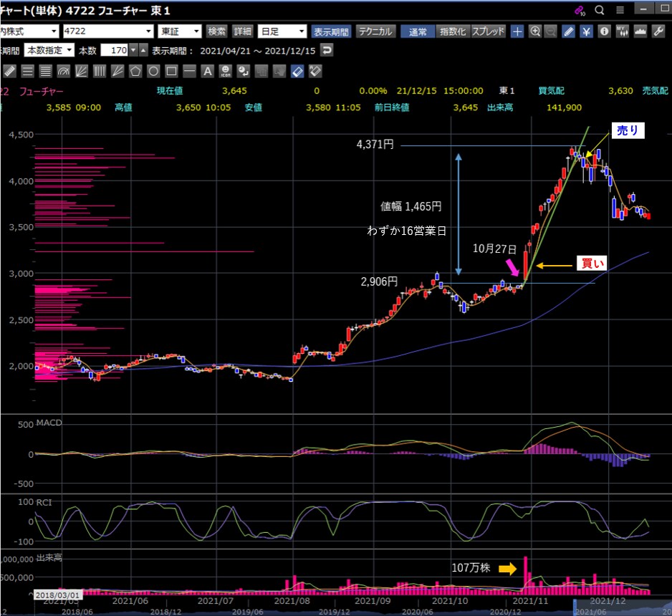Toggle the pencil drawing mode button
Image resolution: width=672 pixels, height=616 pixels.
569,32
